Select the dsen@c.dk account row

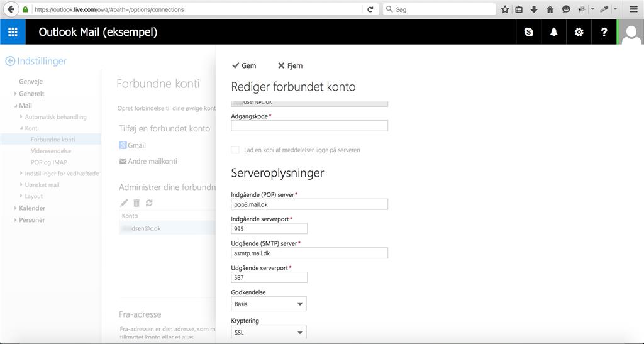coord(167,228)
